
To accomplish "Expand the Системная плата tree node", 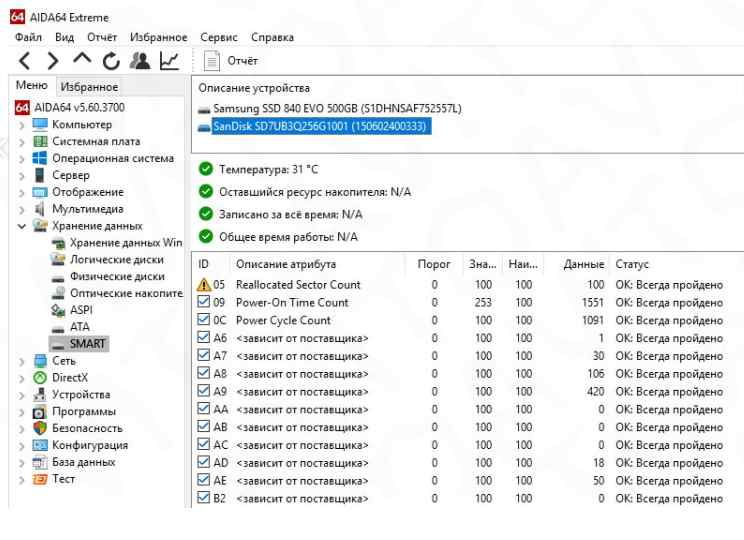I will (x=22, y=142).
